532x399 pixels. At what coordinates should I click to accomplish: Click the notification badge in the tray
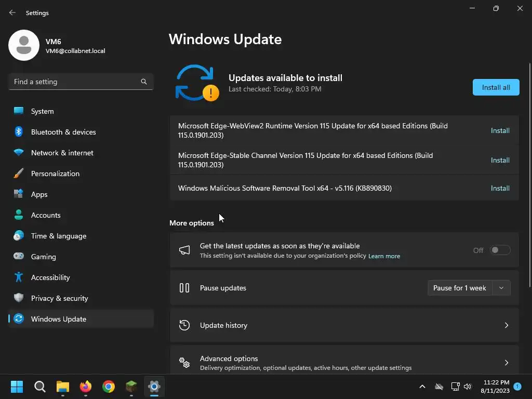517,387
